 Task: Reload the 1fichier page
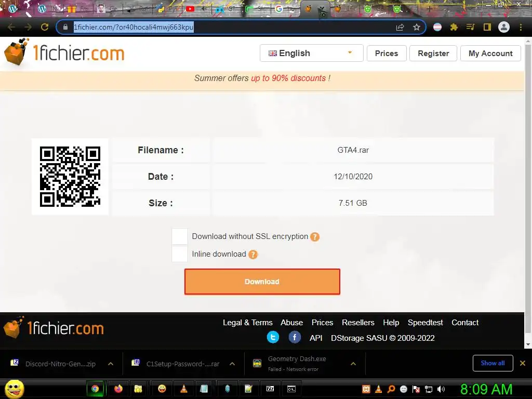click(45, 27)
